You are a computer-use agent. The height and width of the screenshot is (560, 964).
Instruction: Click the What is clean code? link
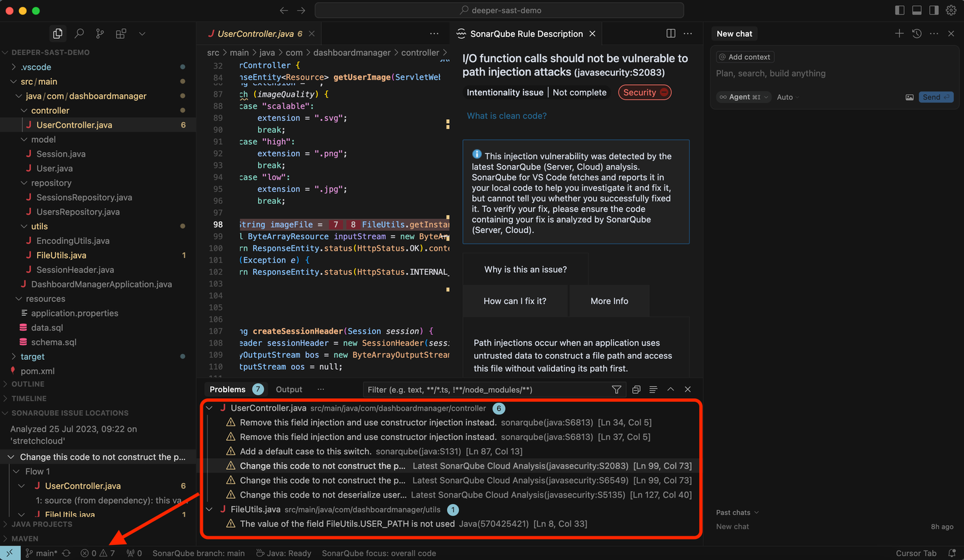click(506, 115)
